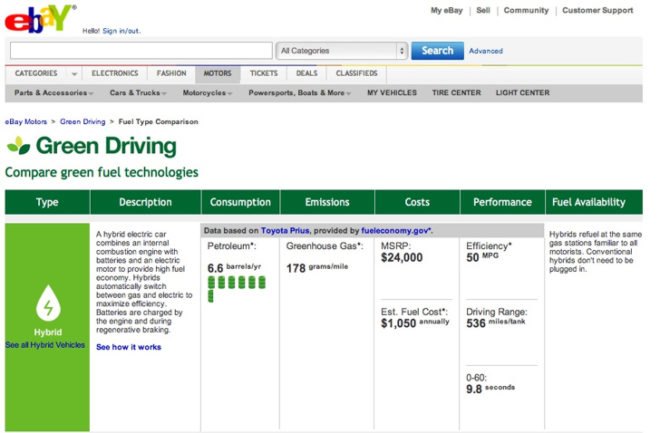
Task: Click Compare green fuel technologies subheading
Action: [101, 172]
